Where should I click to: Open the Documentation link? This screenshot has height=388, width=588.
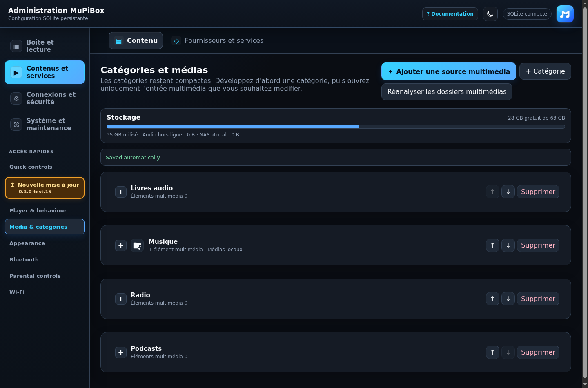pyautogui.click(x=450, y=14)
